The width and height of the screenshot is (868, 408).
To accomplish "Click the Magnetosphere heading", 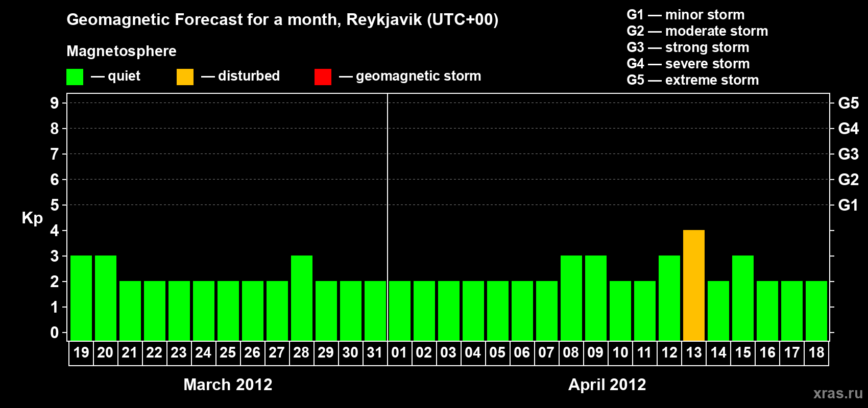I will (122, 51).
